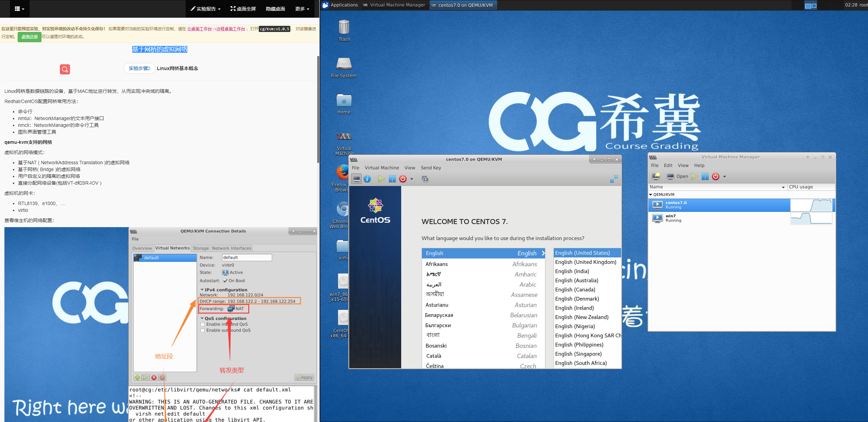
Task: Open shutdown options dropdown in centos7.0 window
Action: coord(411,179)
